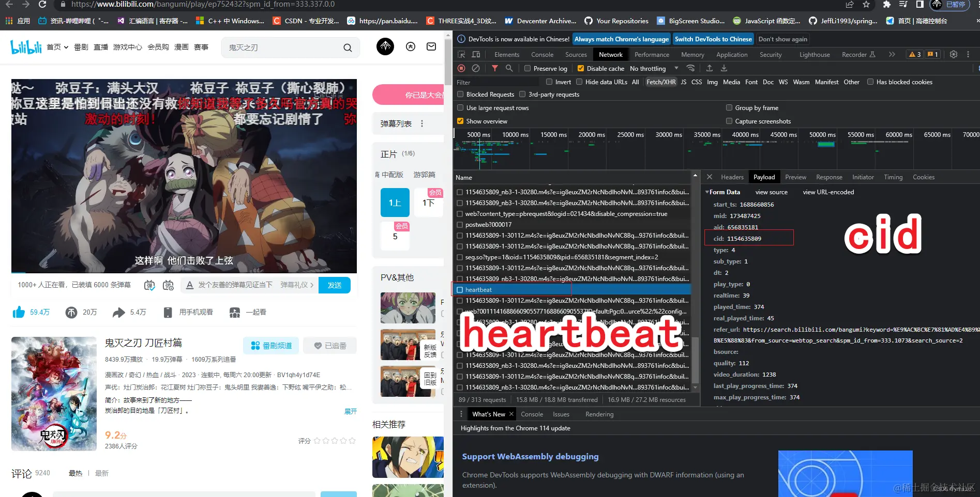Viewport: 980px width, 497px height.
Task: Click view URL-encoded link
Action: pos(828,192)
